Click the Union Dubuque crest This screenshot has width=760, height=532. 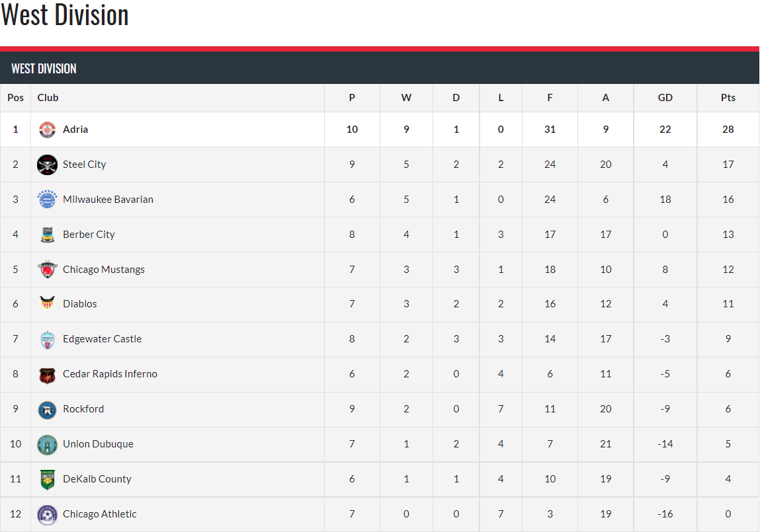click(48, 444)
